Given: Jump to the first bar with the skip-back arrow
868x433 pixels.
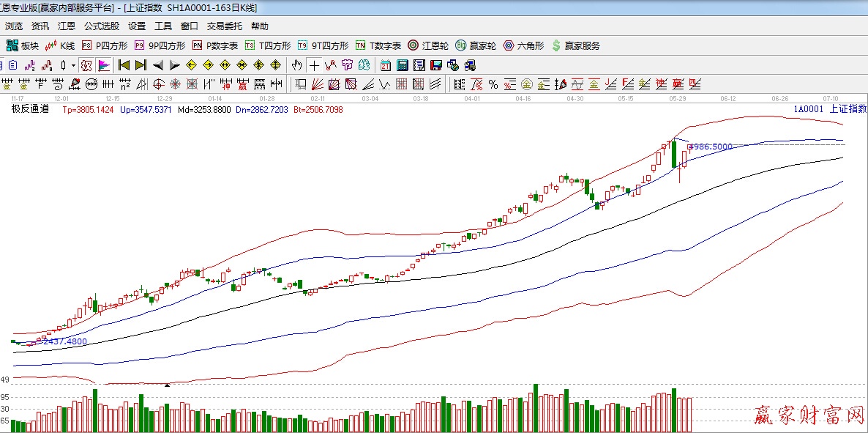Looking at the screenshot, I should pos(124,65).
